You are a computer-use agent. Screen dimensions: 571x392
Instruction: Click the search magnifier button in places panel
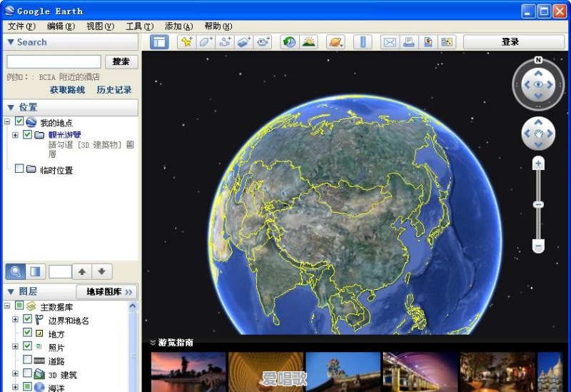16,271
